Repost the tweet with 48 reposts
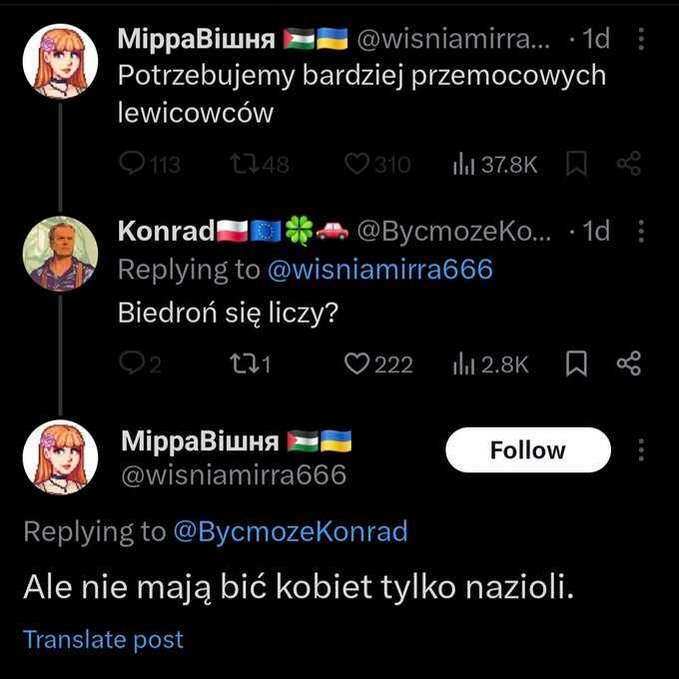679x679 pixels. pos(259,165)
